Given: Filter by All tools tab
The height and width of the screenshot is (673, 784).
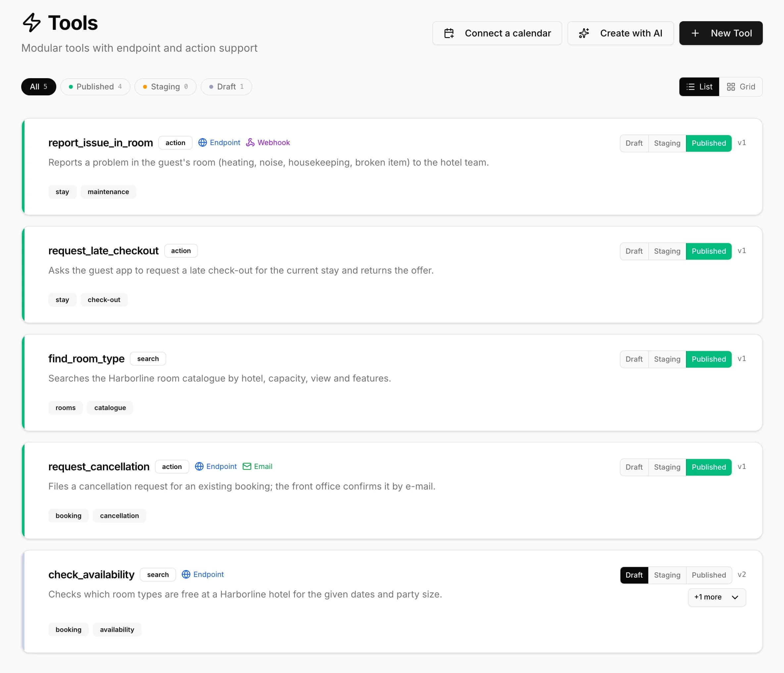Looking at the screenshot, I should point(39,87).
